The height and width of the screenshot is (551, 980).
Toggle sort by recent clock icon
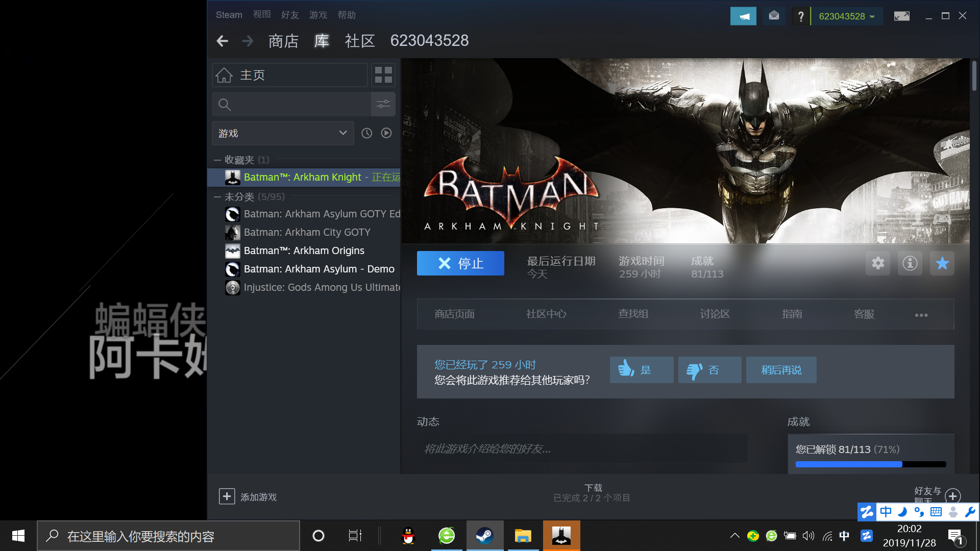click(366, 133)
